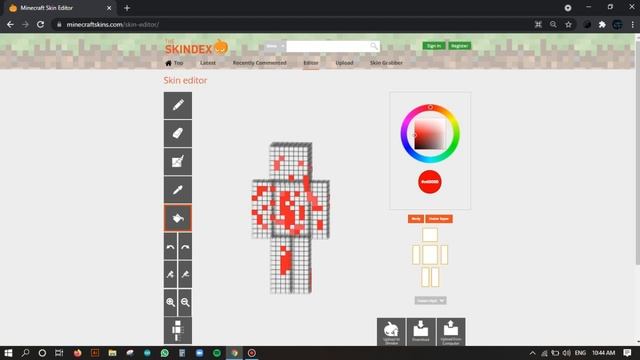Image resolution: width=640 pixels, height=360 pixels.
Task: Open a new browser tab
Action: tap(127, 8)
